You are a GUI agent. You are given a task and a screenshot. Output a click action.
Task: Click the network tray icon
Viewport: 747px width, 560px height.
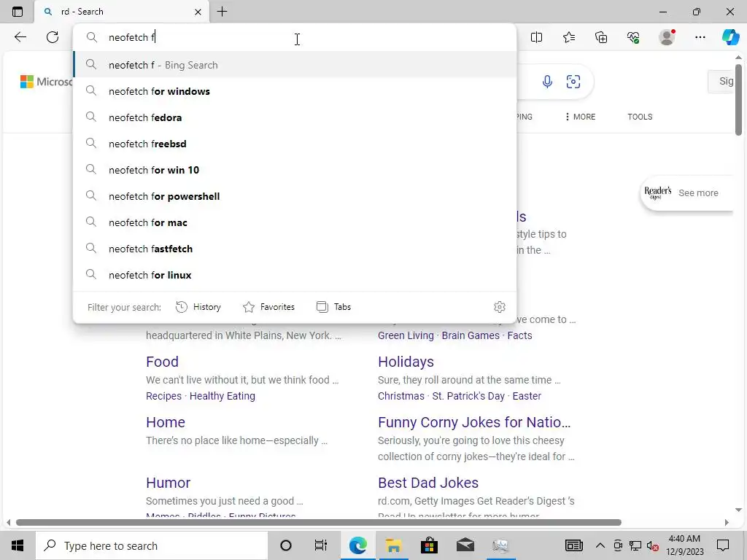(x=635, y=545)
